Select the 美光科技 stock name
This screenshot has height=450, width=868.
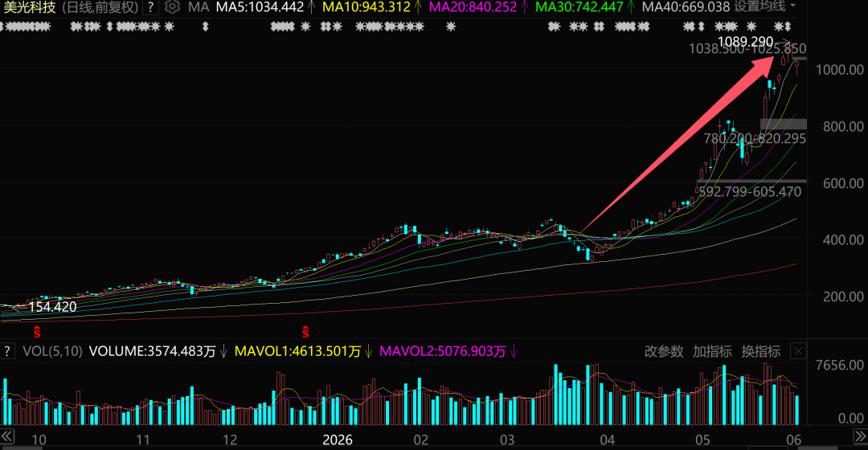[x=29, y=7]
